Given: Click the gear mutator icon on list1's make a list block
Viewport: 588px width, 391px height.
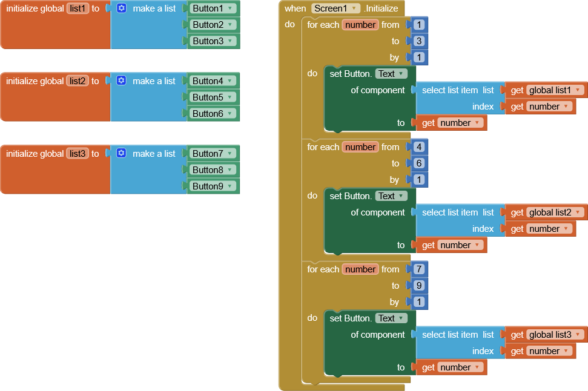Looking at the screenshot, I should click(x=121, y=8).
